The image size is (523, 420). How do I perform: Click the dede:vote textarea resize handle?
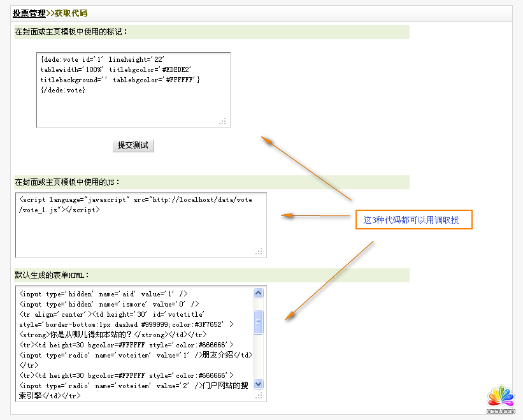pos(222,121)
